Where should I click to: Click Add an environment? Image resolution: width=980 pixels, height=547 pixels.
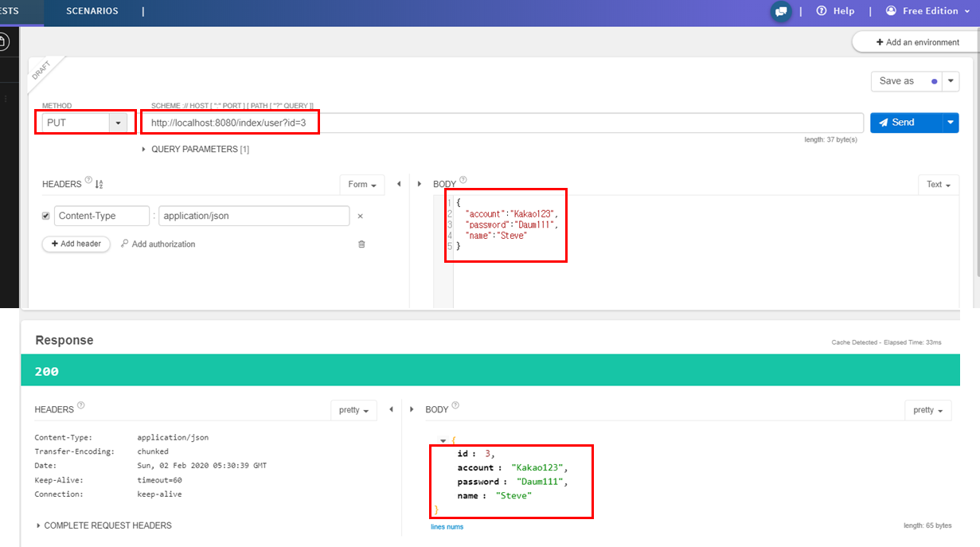point(917,42)
